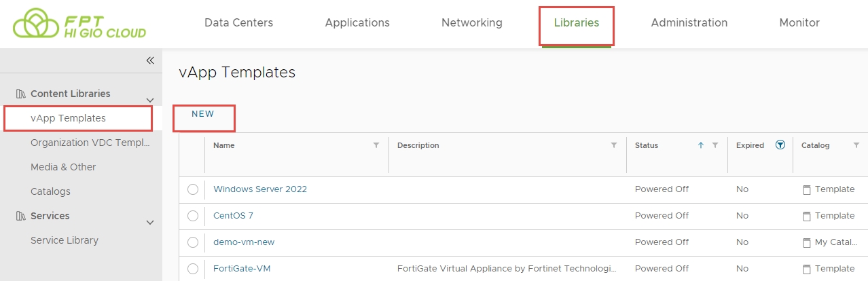The height and width of the screenshot is (281, 868).
Task: Switch to the Data Centers tab
Action: coord(238,23)
